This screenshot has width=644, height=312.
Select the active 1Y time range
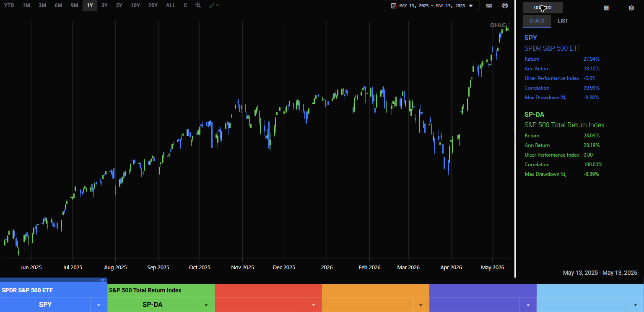coord(90,5)
